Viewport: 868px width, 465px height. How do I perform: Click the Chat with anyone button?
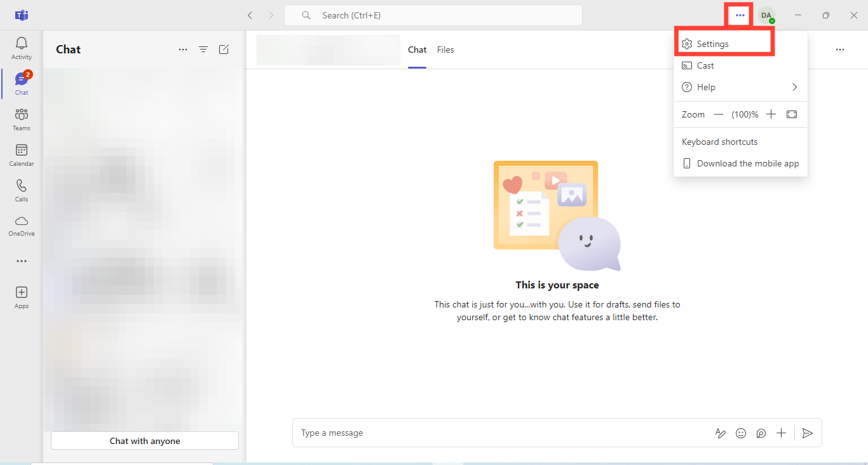coord(145,441)
